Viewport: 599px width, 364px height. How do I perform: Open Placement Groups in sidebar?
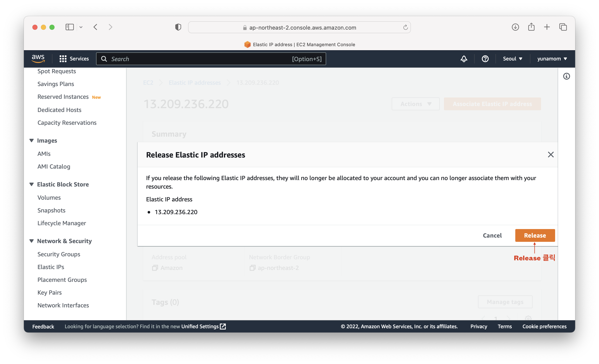[x=62, y=280]
